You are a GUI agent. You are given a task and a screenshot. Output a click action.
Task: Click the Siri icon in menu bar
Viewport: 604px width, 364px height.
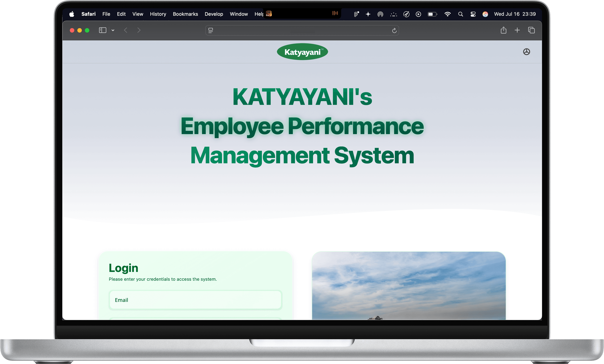485,14
